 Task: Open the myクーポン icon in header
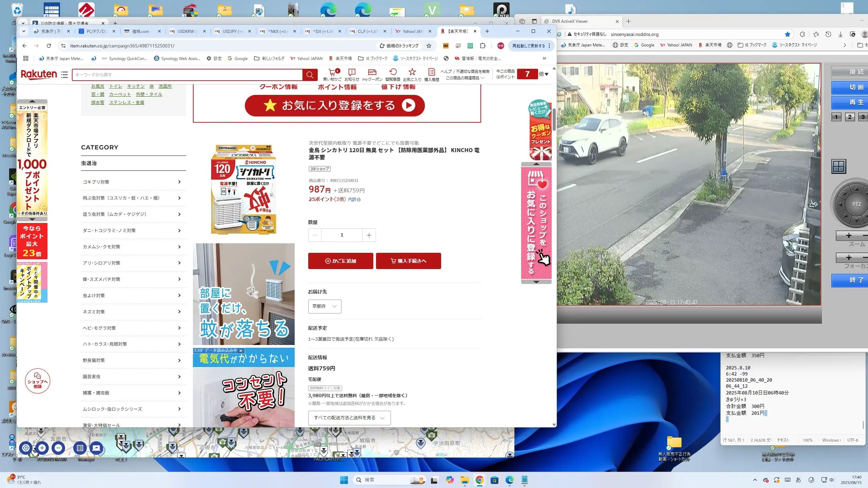372,72
